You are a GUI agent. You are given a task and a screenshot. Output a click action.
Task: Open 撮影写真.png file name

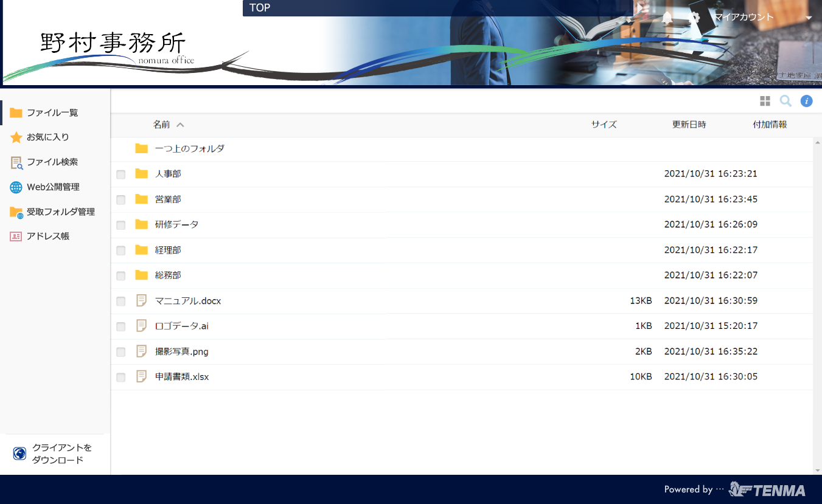(182, 351)
